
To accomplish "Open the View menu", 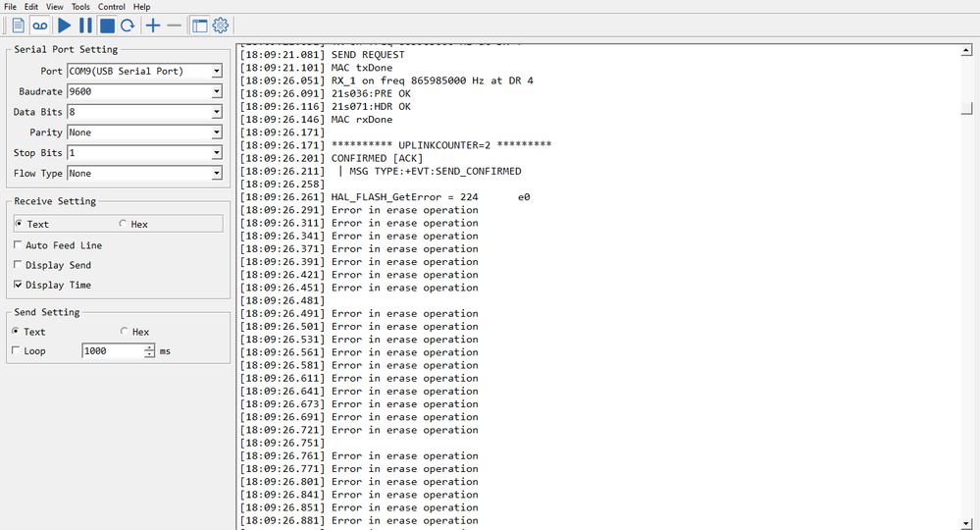I will point(54,7).
